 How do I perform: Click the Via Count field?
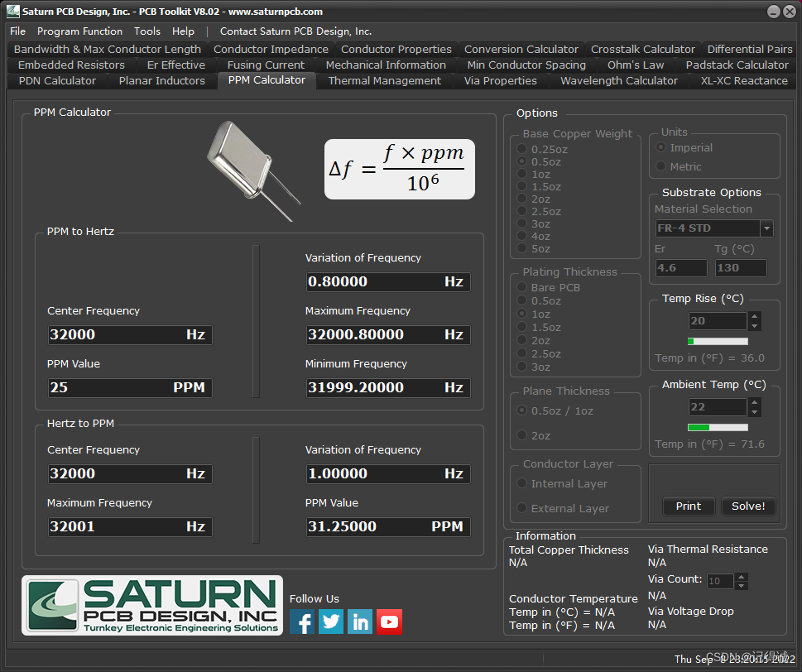720,581
